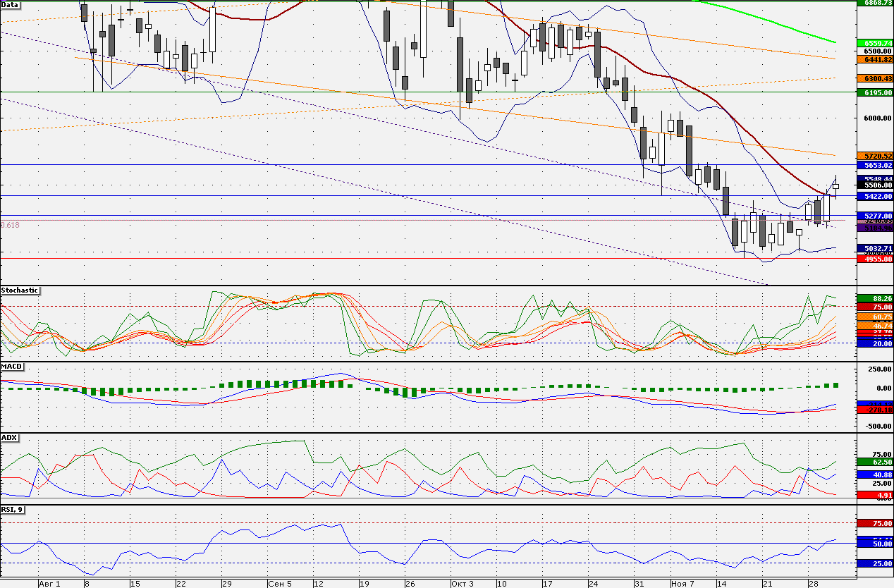Click the blue 5653.02 level label
Image resolution: width=894 pixels, height=588 pixels.
[874, 165]
